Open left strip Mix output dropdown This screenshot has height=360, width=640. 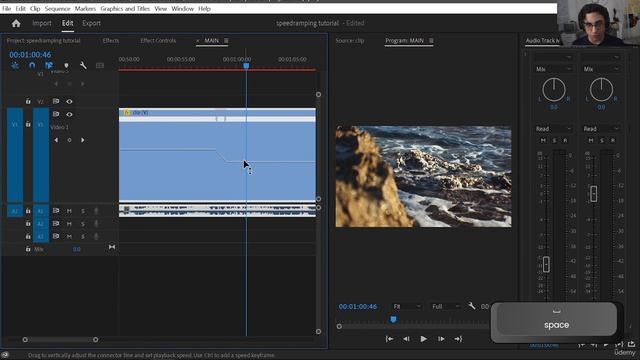click(x=553, y=69)
